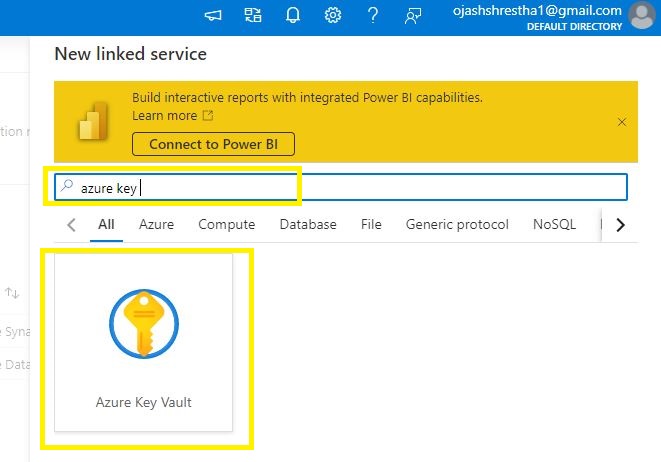
Task: Switch to the Generic protocol tab
Action: click(457, 225)
